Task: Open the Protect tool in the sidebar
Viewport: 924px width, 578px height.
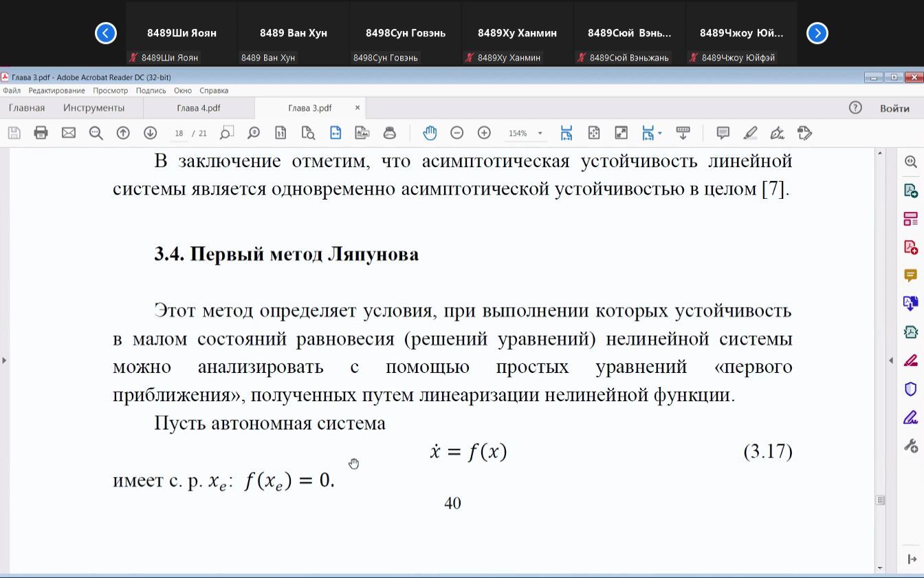Action: (911, 388)
